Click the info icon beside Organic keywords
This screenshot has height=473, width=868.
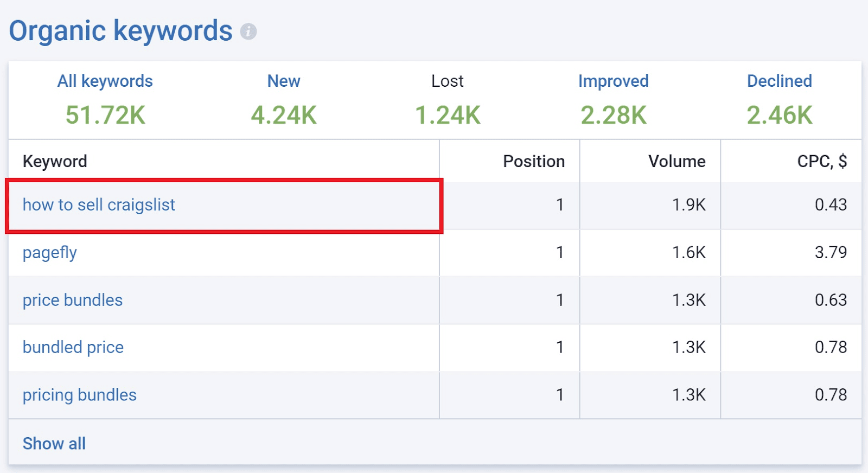coord(248,31)
